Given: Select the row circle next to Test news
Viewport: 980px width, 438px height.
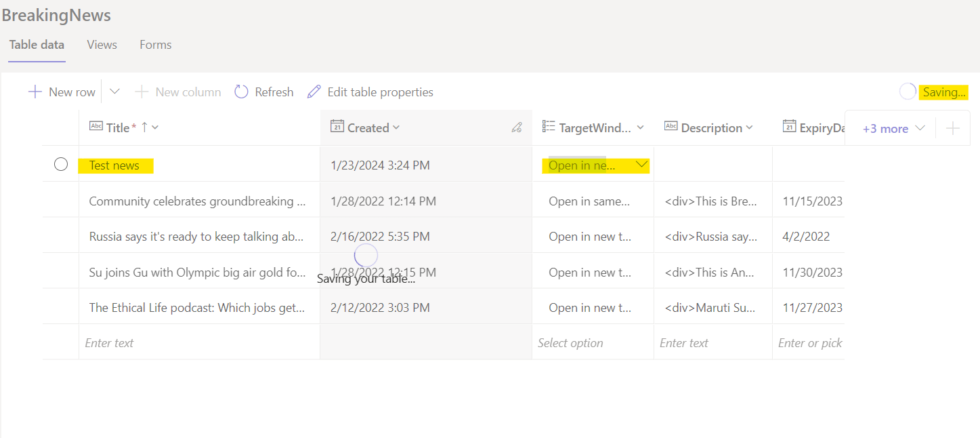Looking at the screenshot, I should pos(61,164).
